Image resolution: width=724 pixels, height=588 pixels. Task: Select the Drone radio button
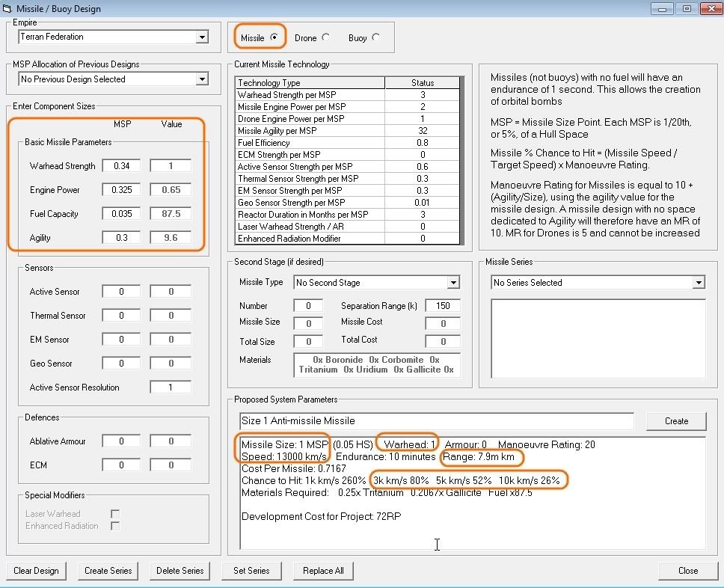tap(326, 37)
